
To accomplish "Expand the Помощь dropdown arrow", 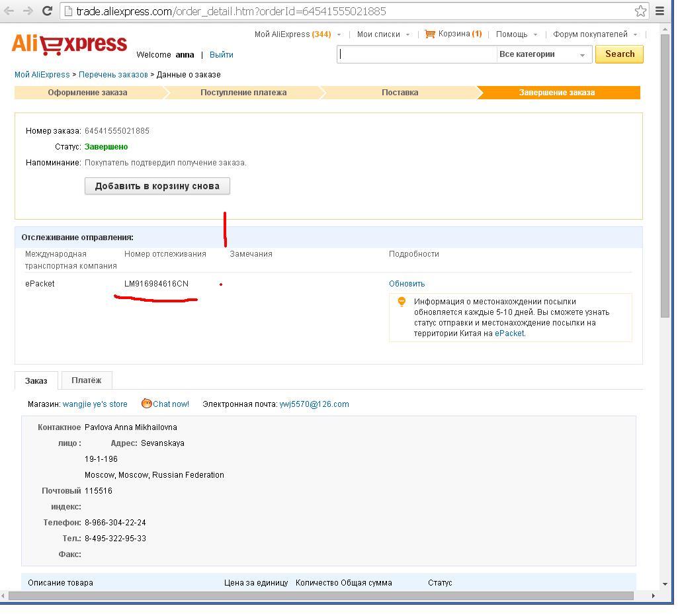I will tap(536, 34).
